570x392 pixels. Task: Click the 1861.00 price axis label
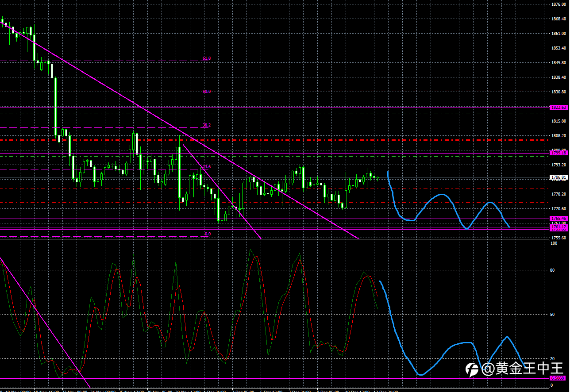pos(558,34)
